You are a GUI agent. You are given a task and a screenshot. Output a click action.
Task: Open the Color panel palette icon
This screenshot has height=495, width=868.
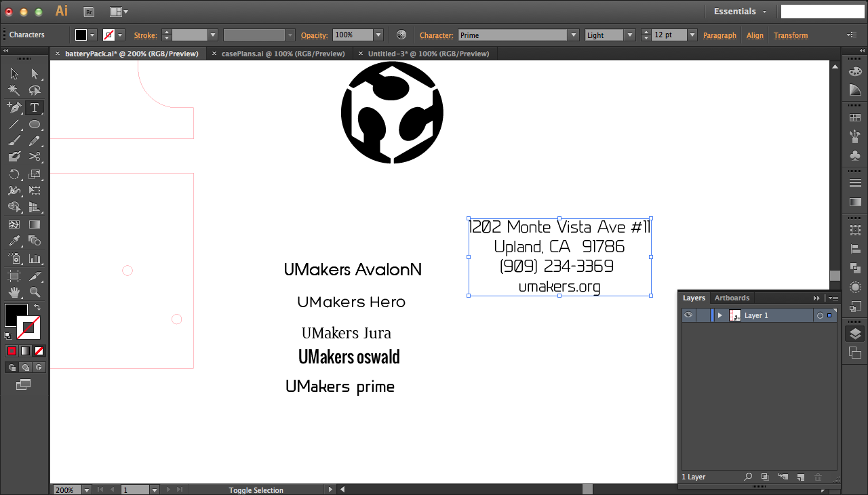tap(855, 71)
